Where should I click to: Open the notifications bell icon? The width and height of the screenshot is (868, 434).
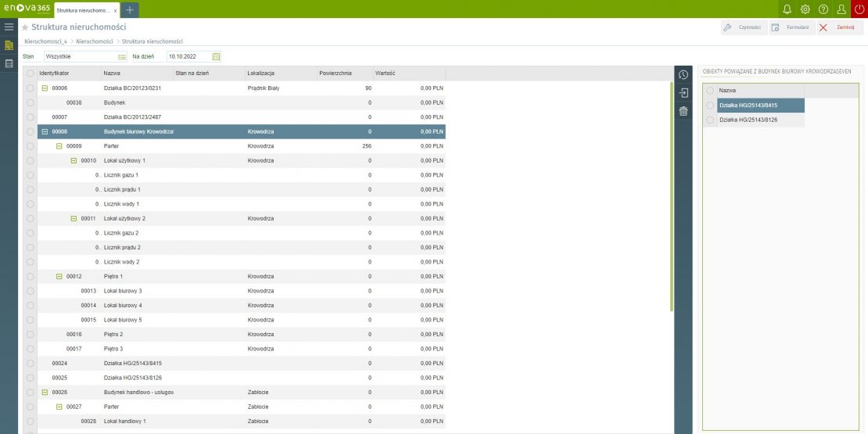pyautogui.click(x=787, y=9)
